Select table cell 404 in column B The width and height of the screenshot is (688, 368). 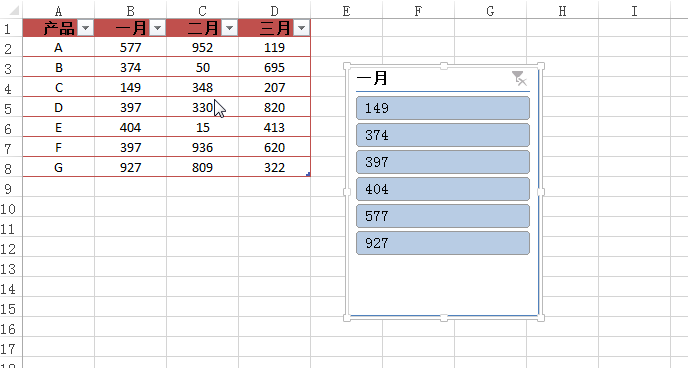130,127
